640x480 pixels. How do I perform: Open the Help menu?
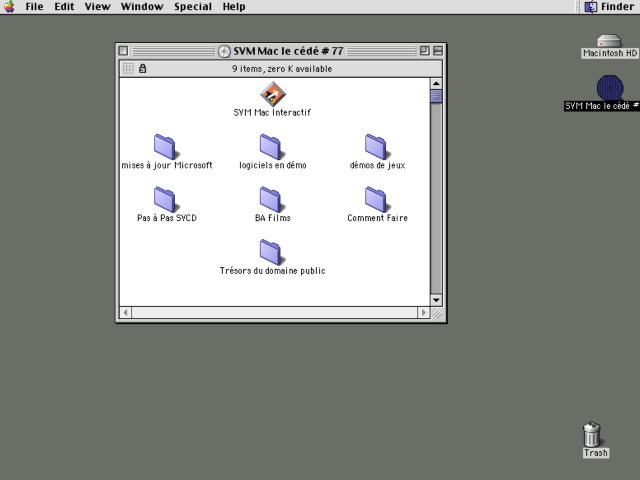234,7
